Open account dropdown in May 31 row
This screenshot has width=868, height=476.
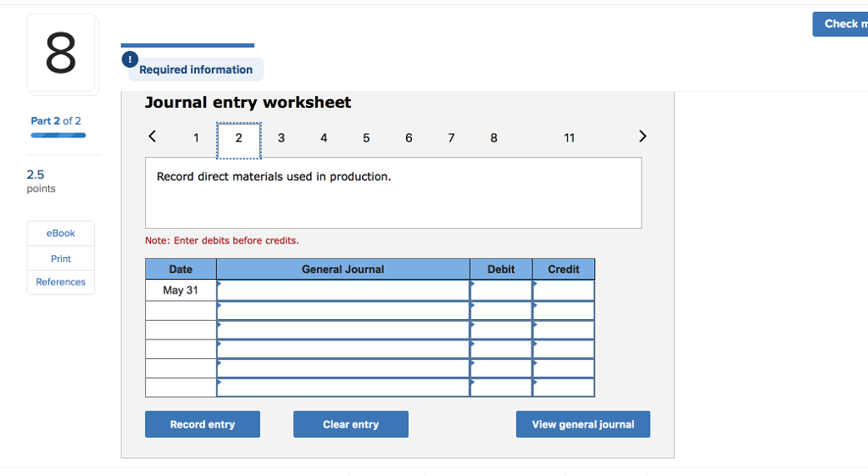[x=343, y=290]
